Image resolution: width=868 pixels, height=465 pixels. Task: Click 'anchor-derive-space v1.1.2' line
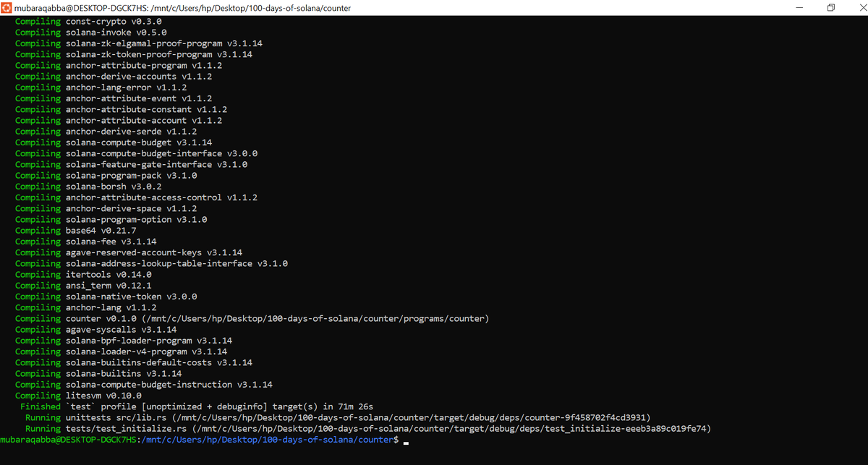pos(106,208)
